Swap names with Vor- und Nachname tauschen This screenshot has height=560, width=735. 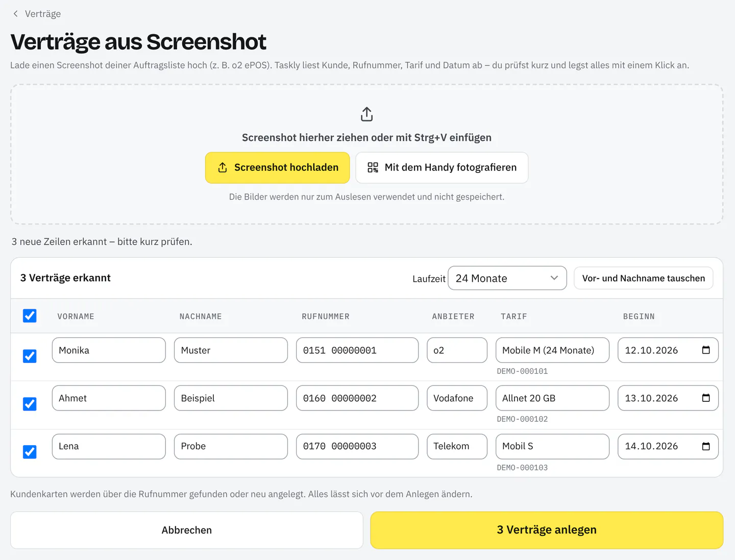click(643, 278)
